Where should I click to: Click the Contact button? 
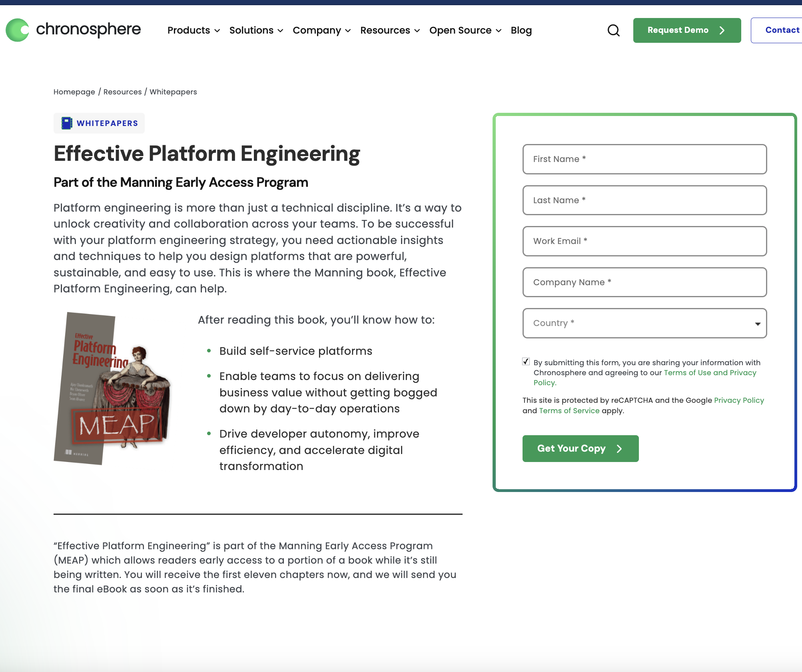pos(776,30)
